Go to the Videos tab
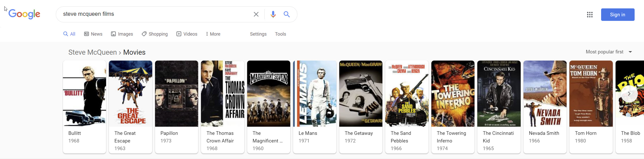644x159 pixels. [187, 34]
